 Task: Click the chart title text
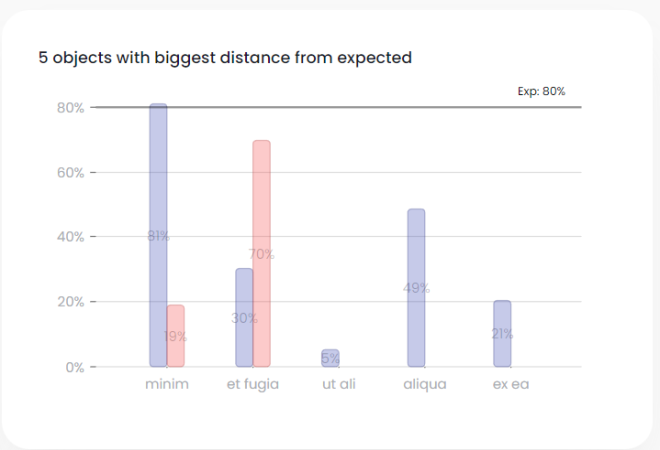point(225,58)
